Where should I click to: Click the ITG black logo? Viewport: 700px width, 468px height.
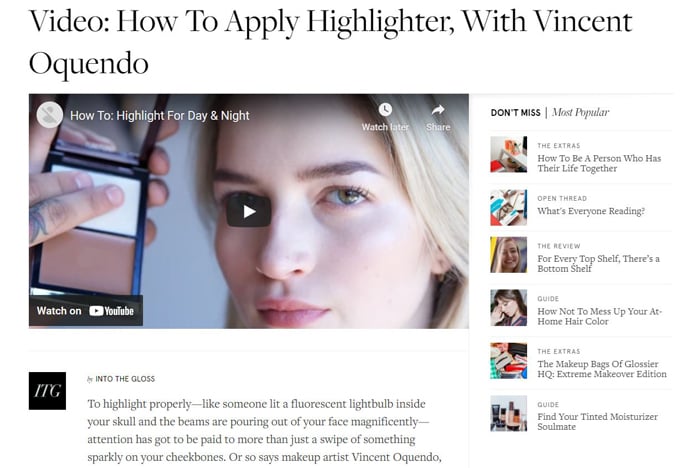coord(47,391)
